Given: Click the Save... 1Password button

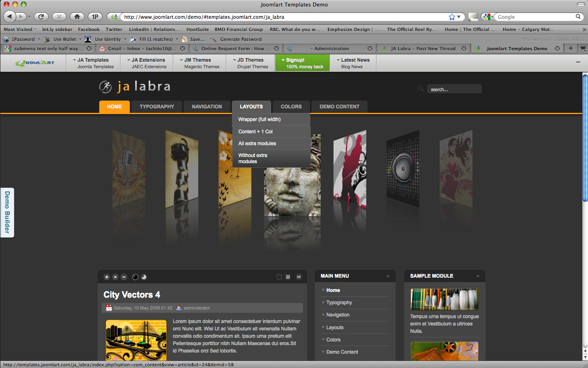Looking at the screenshot, I should click(x=192, y=39).
